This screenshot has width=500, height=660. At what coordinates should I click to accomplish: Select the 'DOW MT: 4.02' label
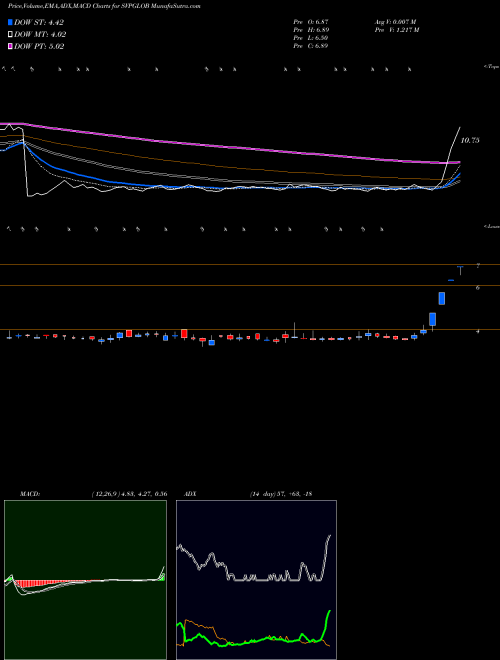tap(40, 35)
